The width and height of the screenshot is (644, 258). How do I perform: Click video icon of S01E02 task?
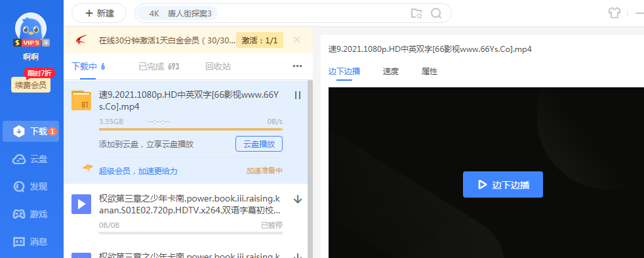(x=81, y=204)
